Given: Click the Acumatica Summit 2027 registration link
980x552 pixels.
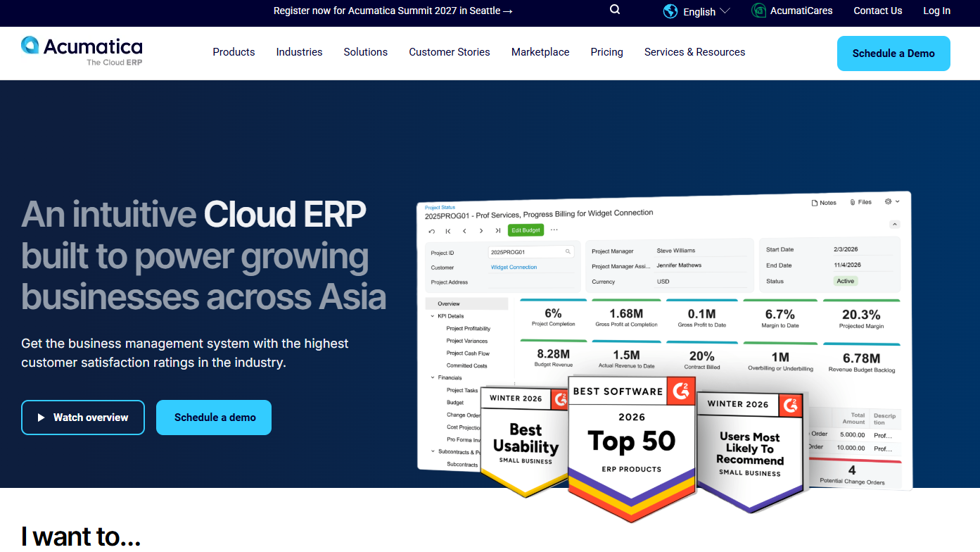Looking at the screenshot, I should point(393,11).
